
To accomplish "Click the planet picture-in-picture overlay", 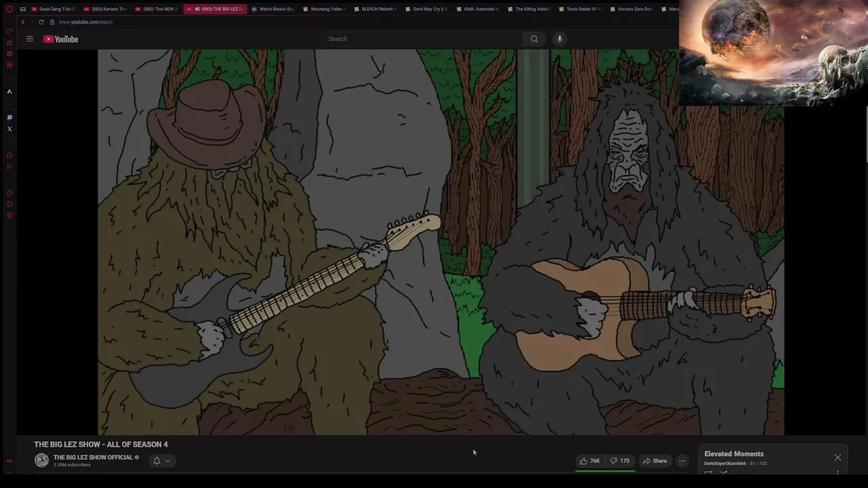I will [x=772, y=53].
